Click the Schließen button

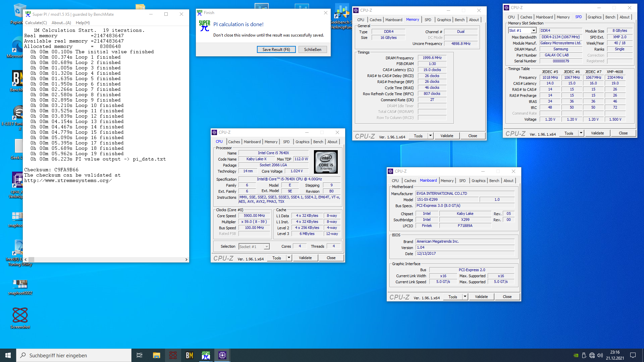pyautogui.click(x=313, y=50)
